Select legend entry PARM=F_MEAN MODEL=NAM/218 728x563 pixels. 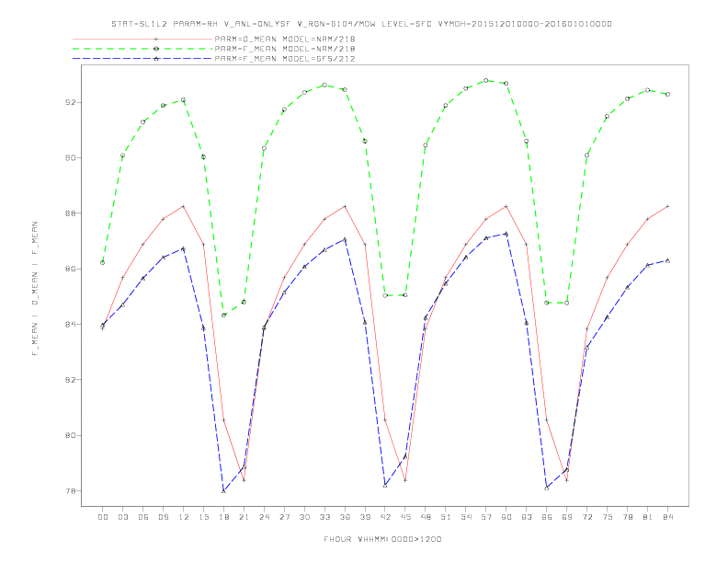pos(285,49)
